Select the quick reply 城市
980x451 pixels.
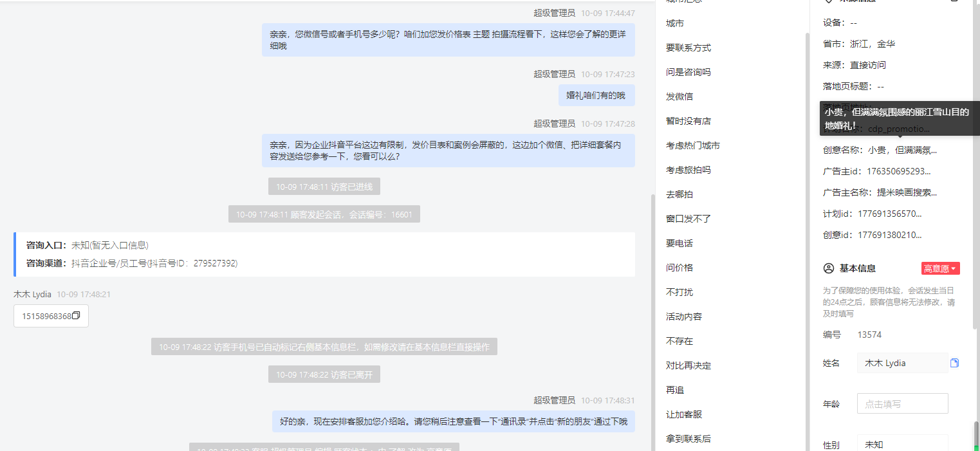click(675, 23)
